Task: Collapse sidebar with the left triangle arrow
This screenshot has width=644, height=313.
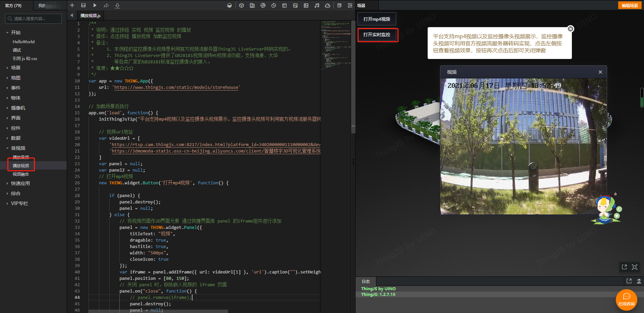Action: tap(72, 15)
